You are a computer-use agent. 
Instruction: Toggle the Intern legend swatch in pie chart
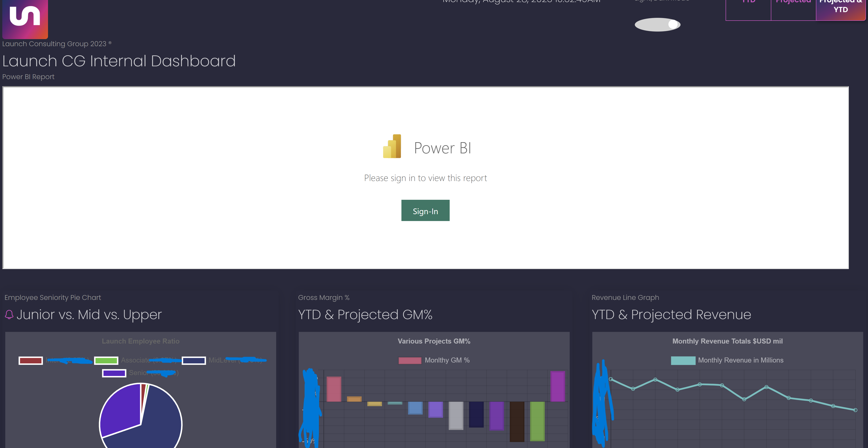pyautogui.click(x=31, y=360)
